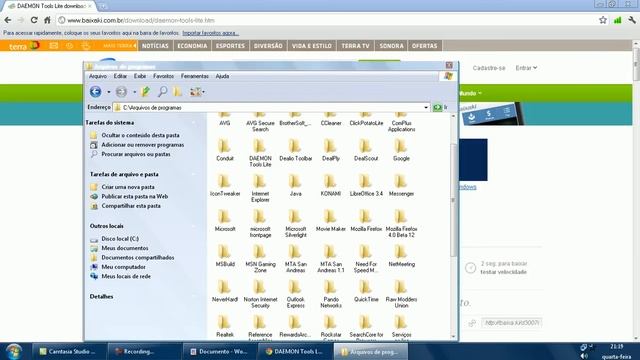Screen dimensions: 640x360
Task: Show the Folders pane icon
Action: (178, 91)
